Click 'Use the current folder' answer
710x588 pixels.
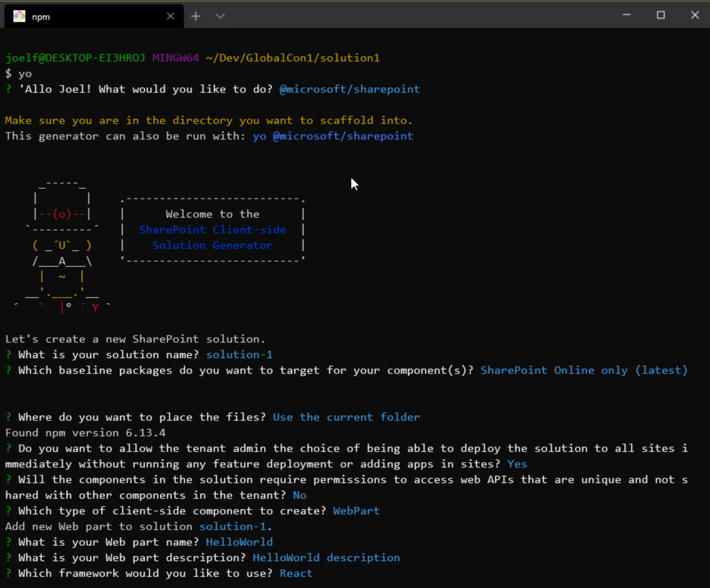click(x=346, y=417)
